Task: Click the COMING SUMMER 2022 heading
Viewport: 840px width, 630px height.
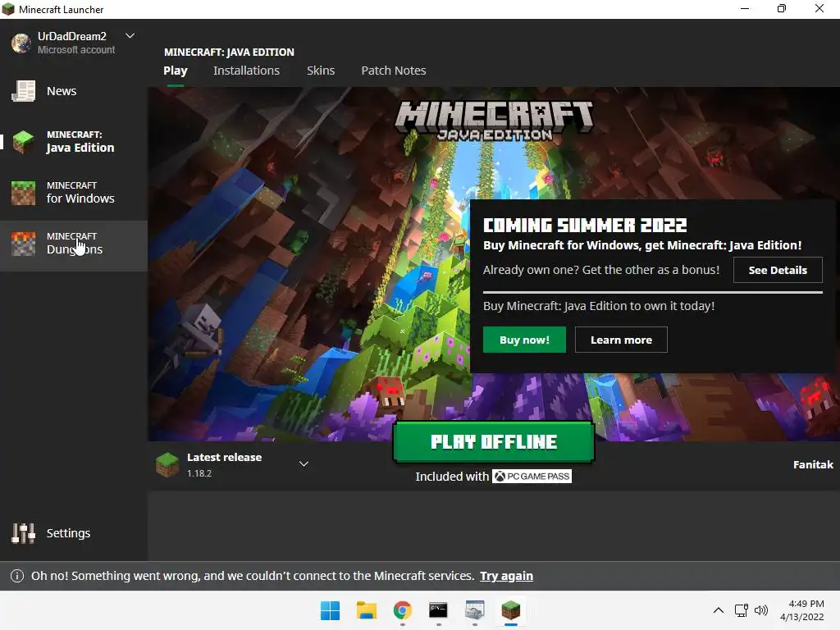Action: (585, 225)
